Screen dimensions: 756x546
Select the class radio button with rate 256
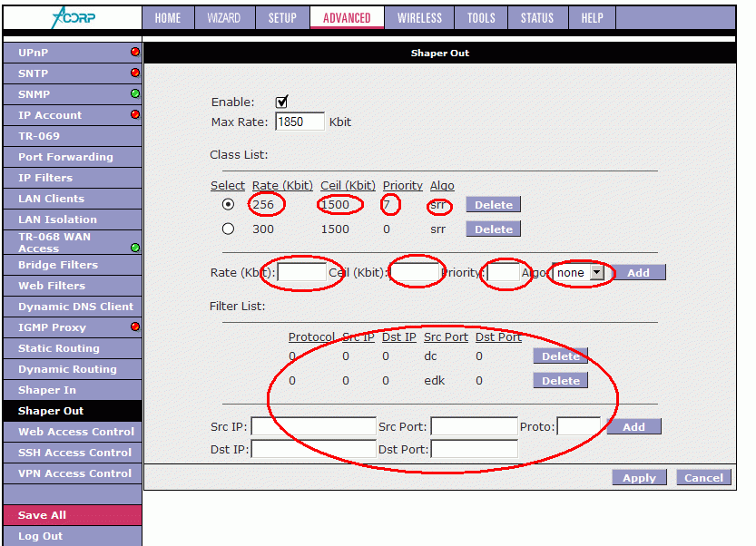pyautogui.click(x=228, y=204)
